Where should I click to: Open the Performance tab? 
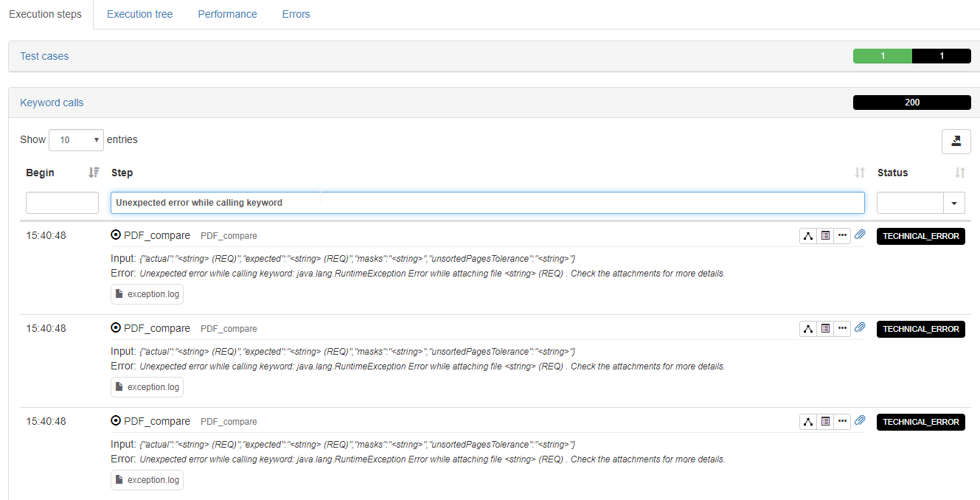coord(227,14)
